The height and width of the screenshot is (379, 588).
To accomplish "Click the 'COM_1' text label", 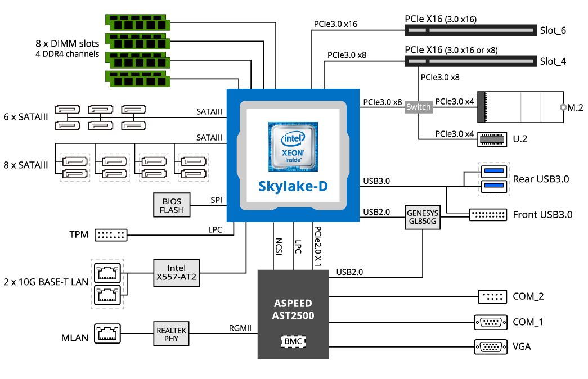I will pos(528,322).
